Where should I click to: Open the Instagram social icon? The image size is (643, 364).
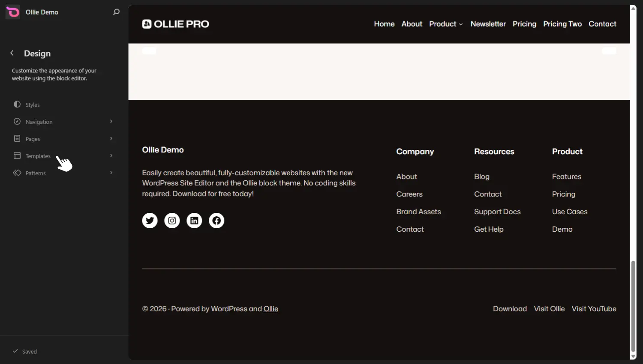click(x=172, y=221)
